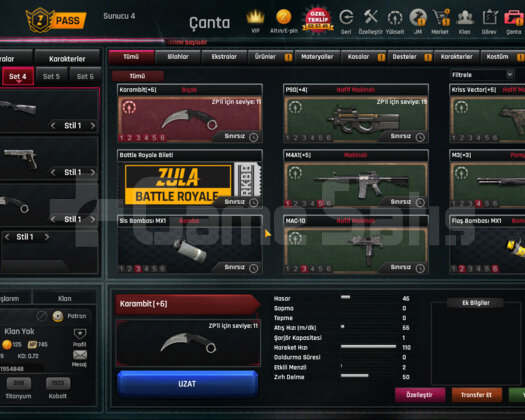This screenshot has width=525, height=420.
Task: Click the clock icon on Battle Royale Bileti card
Action: click(254, 203)
